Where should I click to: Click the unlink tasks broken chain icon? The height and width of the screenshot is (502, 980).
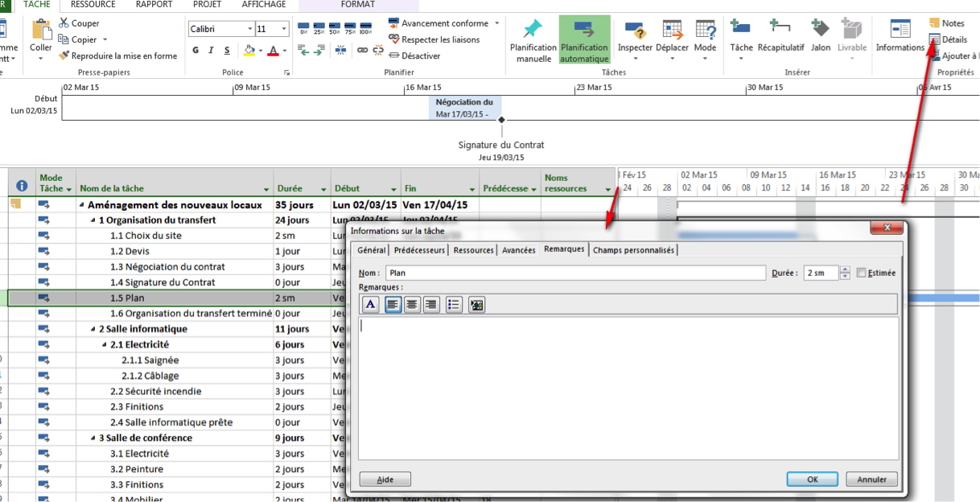377,50
